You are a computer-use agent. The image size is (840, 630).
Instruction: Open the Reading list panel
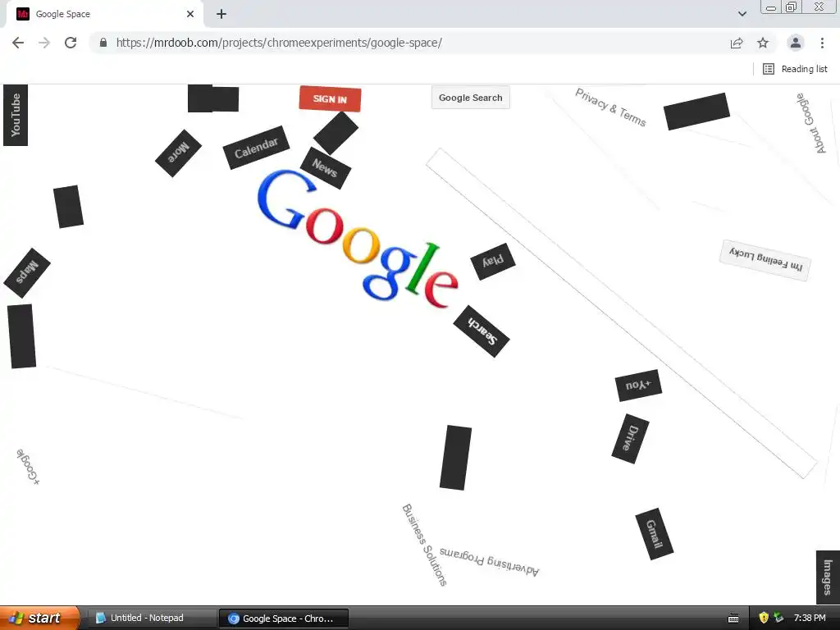point(795,69)
